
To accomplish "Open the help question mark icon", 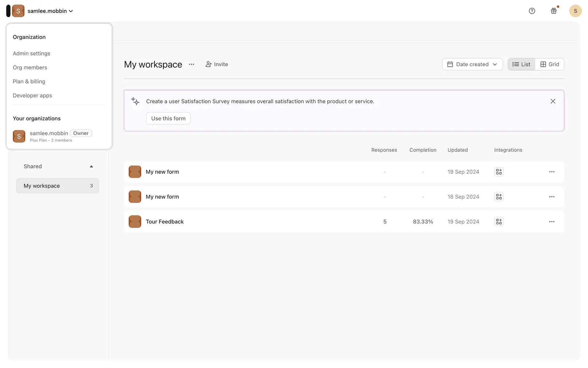I will coord(532,11).
